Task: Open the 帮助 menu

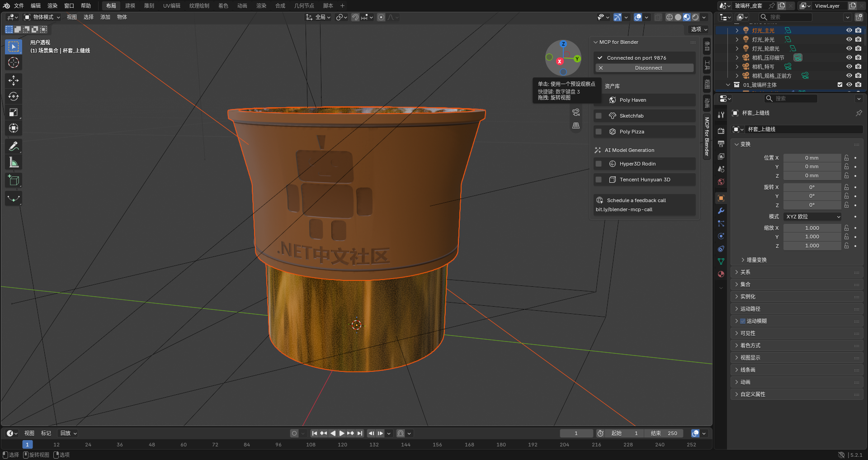Action: 86,6
